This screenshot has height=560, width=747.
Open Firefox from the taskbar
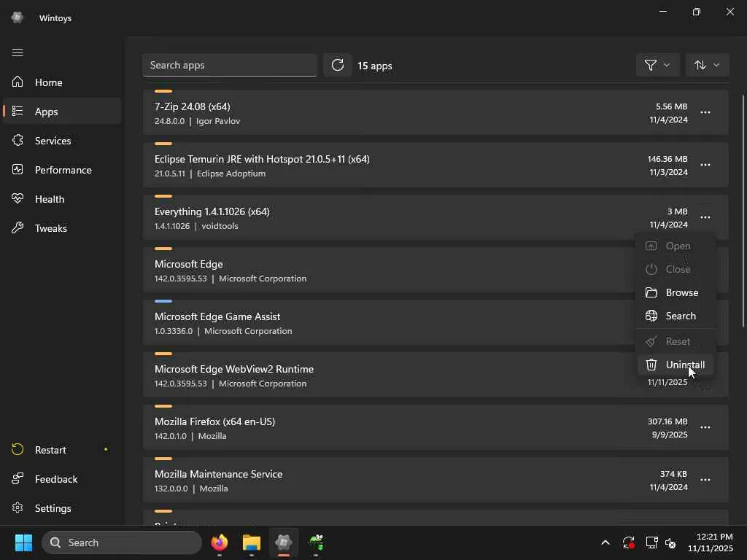click(x=220, y=542)
